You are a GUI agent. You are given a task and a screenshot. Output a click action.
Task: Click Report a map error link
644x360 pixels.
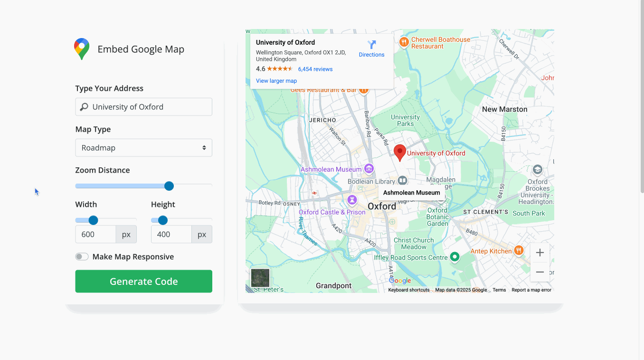[x=531, y=290]
